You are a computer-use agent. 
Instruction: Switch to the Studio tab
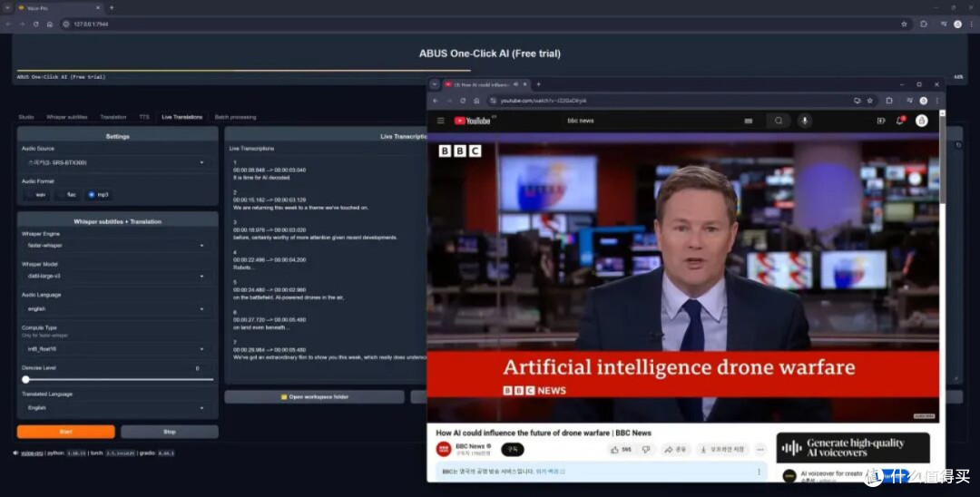[26, 117]
